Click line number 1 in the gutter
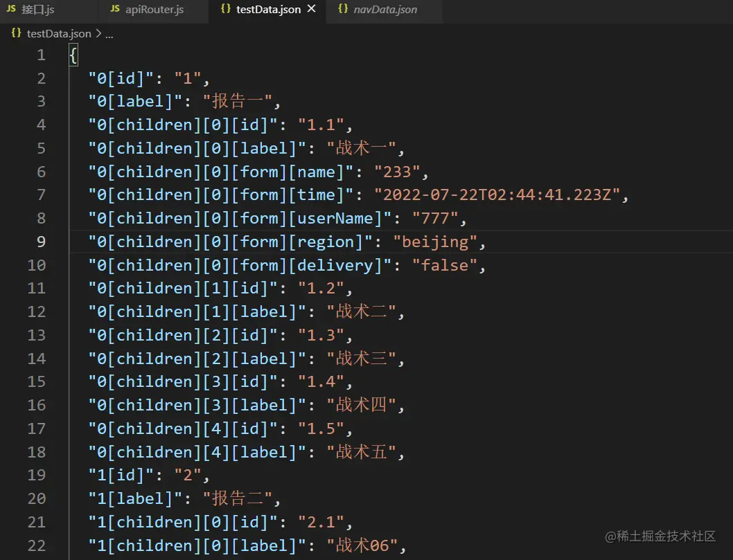Image resolution: width=733 pixels, height=560 pixels. 41,55
